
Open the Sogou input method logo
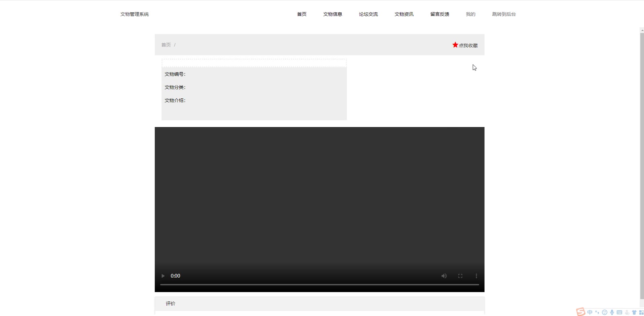580,312
